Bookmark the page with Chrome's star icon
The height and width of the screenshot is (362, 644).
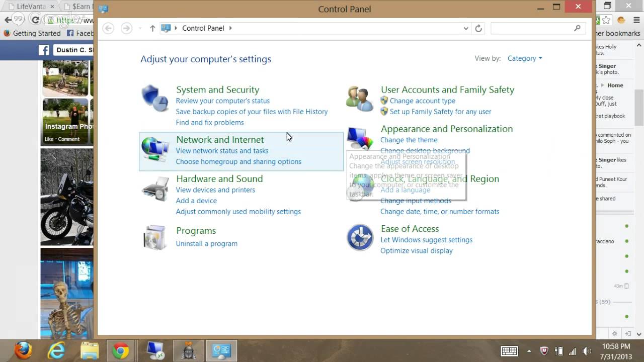tap(607, 20)
